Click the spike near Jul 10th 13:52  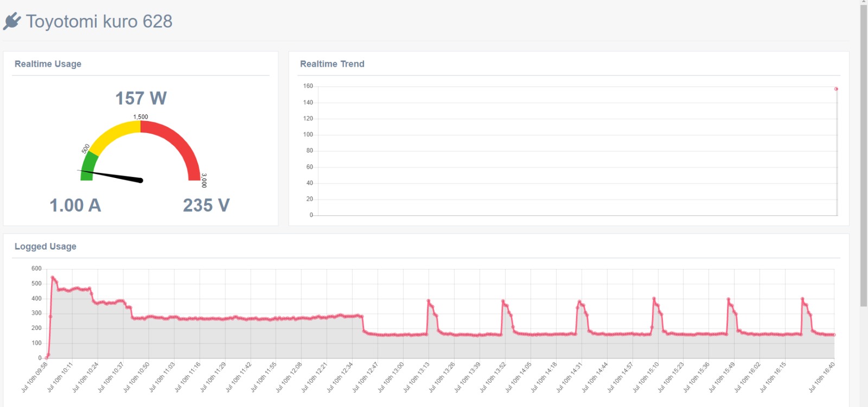[x=503, y=301]
